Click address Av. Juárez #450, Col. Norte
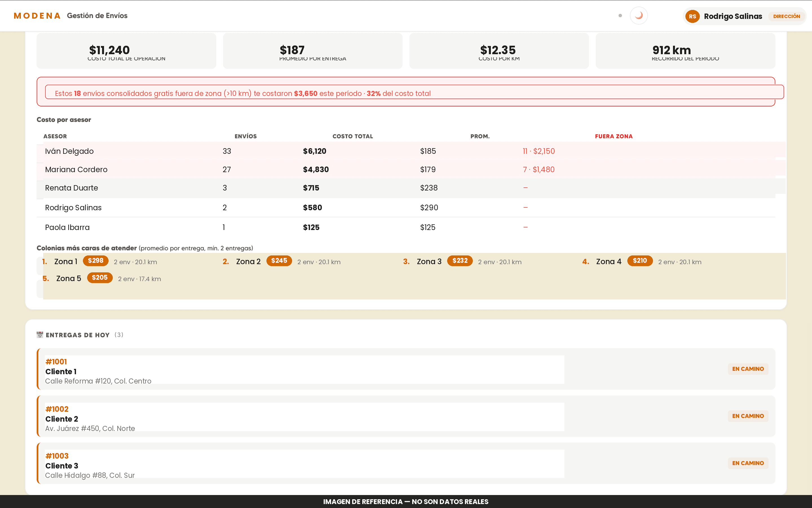This screenshot has height=508, width=812. (x=90, y=428)
